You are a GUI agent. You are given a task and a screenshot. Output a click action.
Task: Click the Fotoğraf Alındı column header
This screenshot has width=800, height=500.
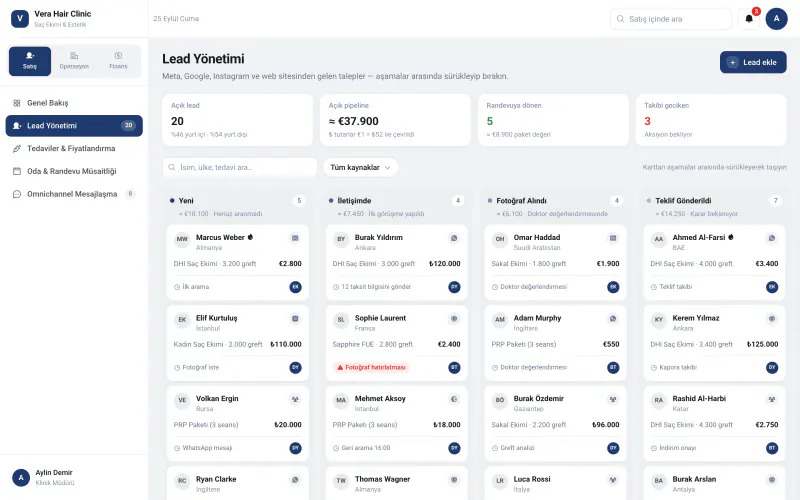[555, 206]
